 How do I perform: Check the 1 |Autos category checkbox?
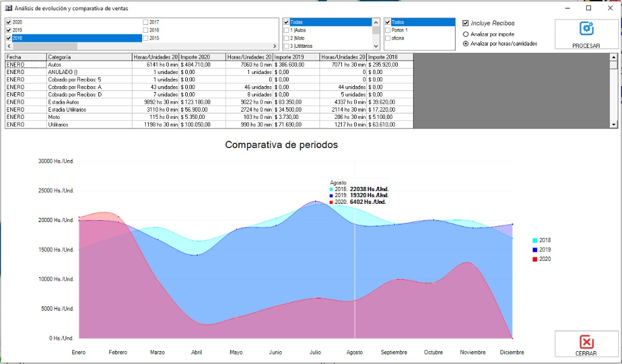coord(287,30)
